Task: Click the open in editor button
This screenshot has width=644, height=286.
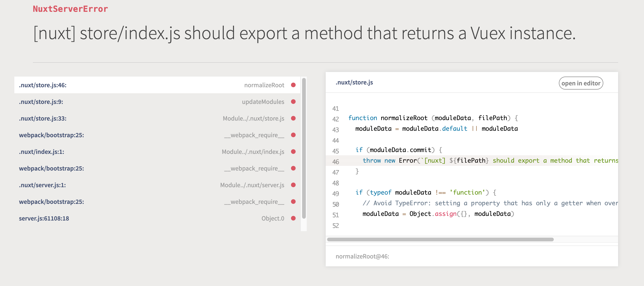Action: coord(581,83)
